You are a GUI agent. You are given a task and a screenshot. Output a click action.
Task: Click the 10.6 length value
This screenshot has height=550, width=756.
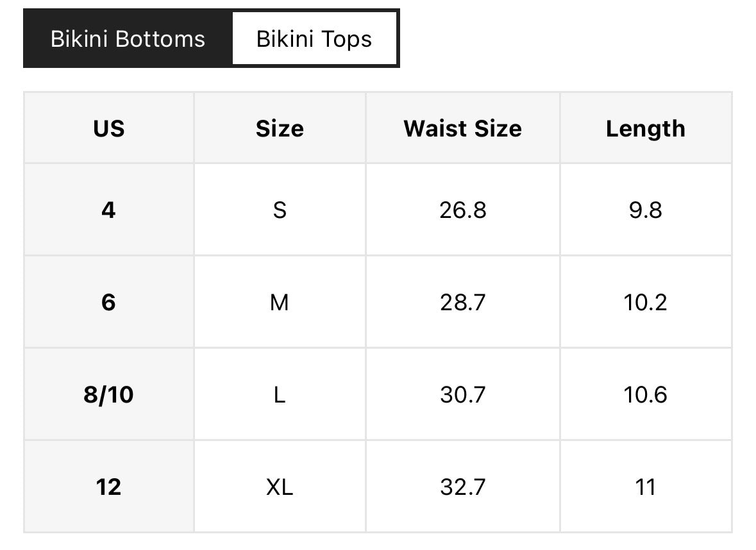coord(646,394)
